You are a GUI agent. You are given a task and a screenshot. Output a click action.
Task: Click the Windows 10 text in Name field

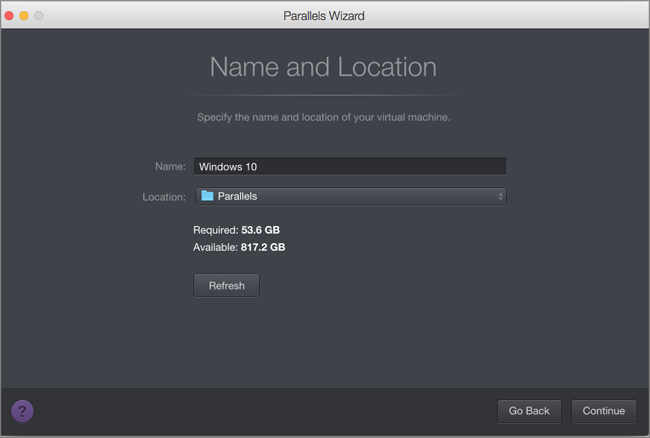click(229, 166)
